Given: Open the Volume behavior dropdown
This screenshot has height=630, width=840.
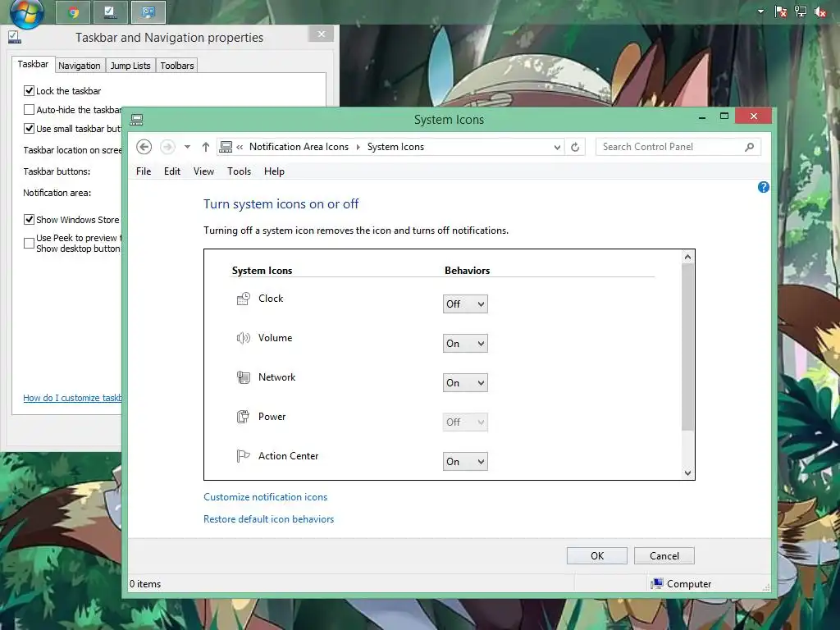Looking at the screenshot, I should point(465,344).
